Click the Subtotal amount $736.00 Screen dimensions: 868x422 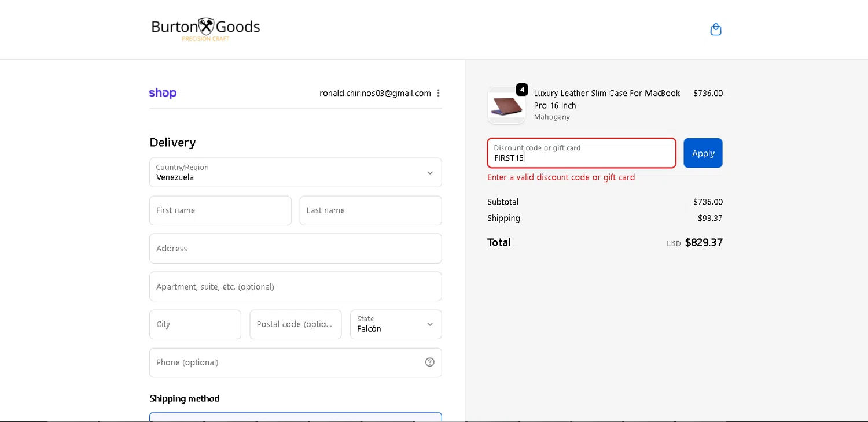pyautogui.click(x=708, y=202)
